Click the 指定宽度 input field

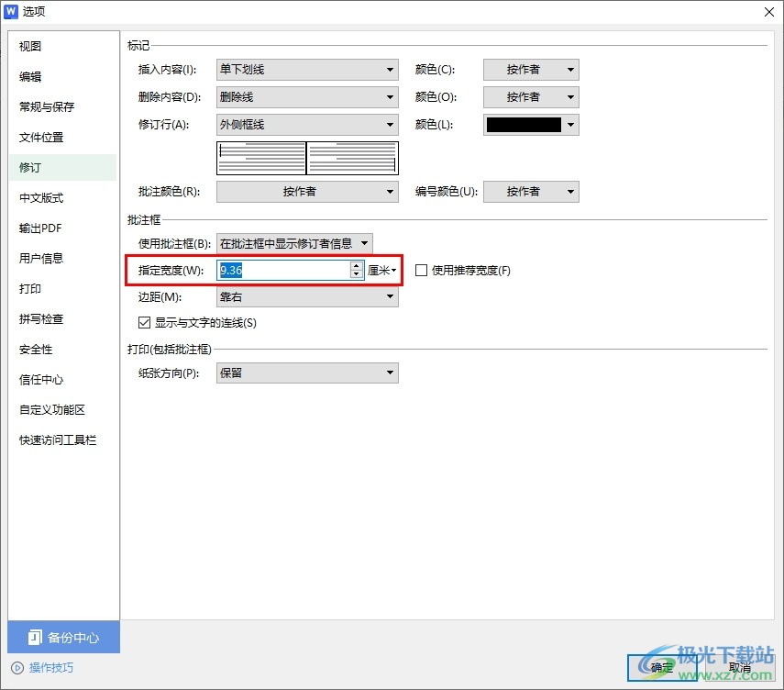click(x=283, y=270)
